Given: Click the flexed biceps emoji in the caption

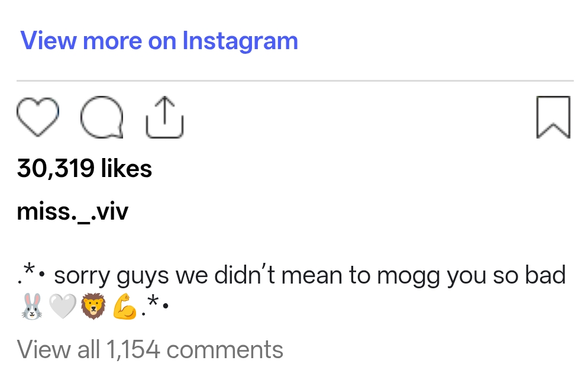Looking at the screenshot, I should point(124,306).
